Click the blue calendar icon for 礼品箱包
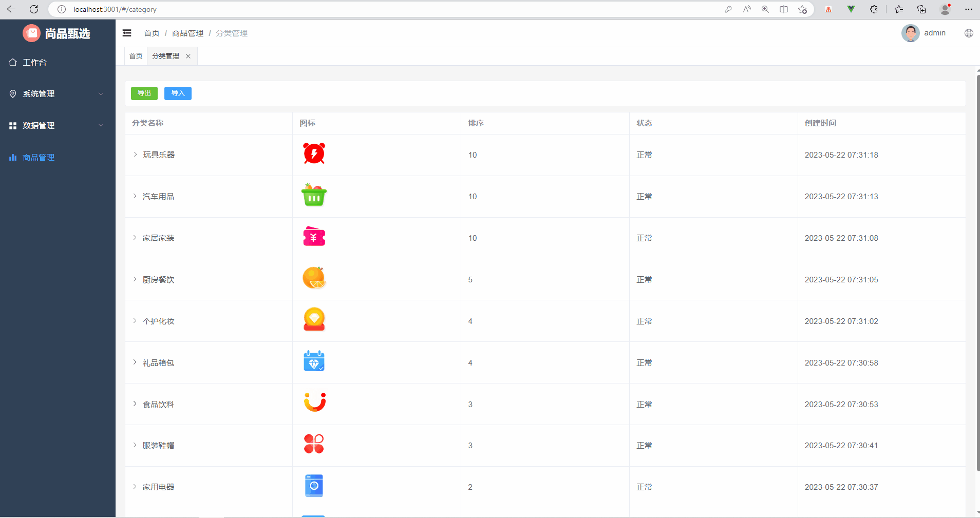Viewport: 980px width, 518px height. pyautogui.click(x=314, y=361)
